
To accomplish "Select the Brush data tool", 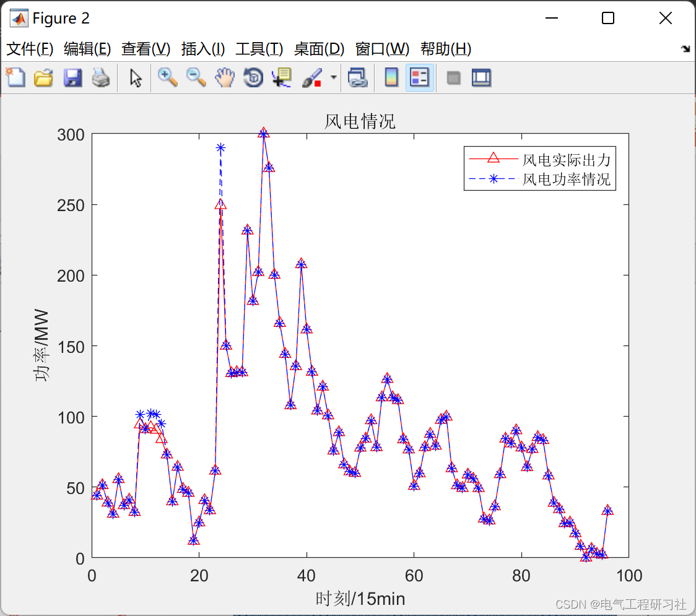I will 313,77.
